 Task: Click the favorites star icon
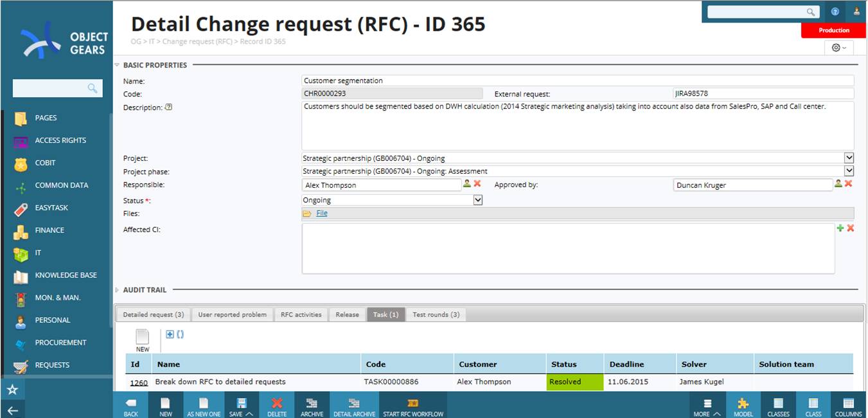point(12,390)
